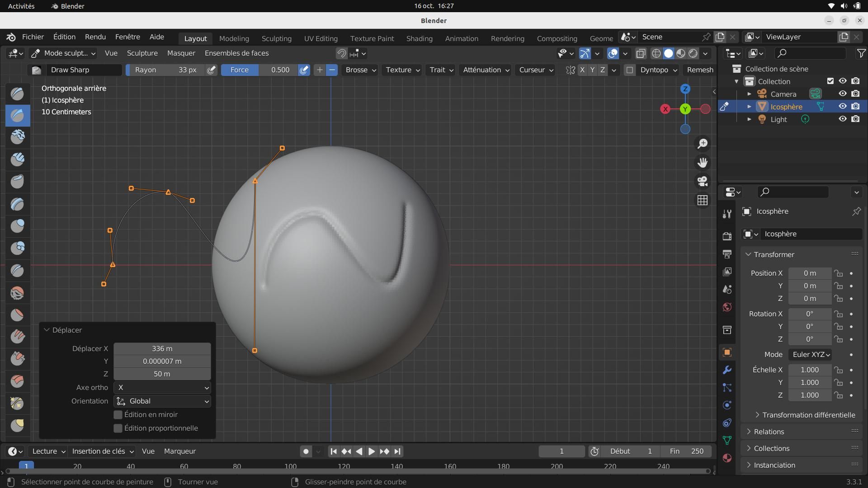
Task: Click the Rayon brush radius slider
Action: (166, 70)
